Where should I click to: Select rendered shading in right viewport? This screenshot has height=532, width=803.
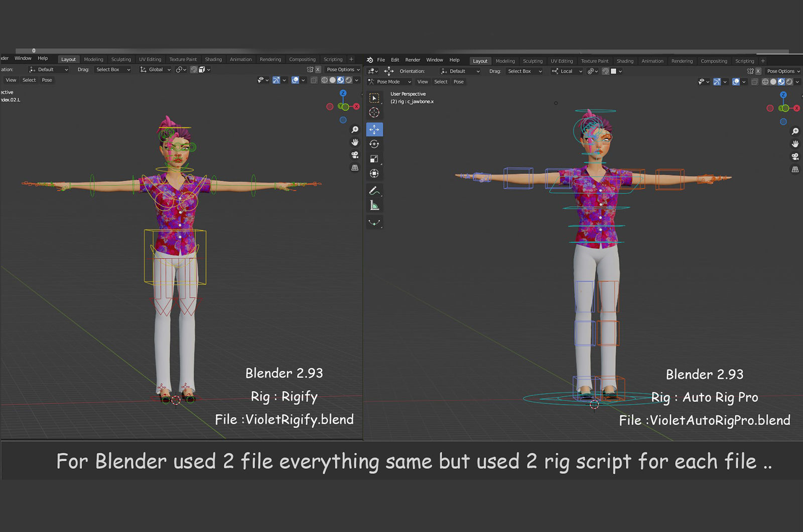click(789, 82)
